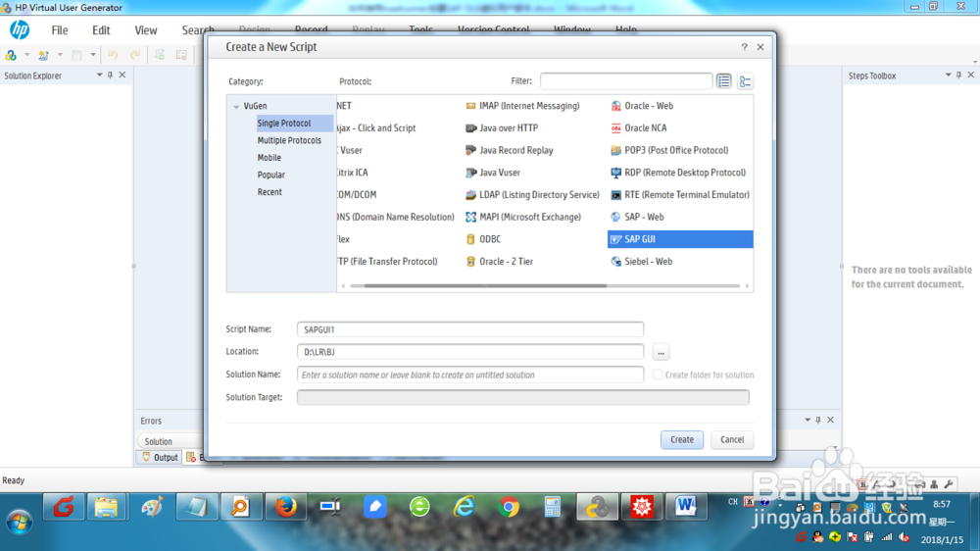The height and width of the screenshot is (551, 980).
Task: Open Firefox from the taskbar
Action: (286, 507)
